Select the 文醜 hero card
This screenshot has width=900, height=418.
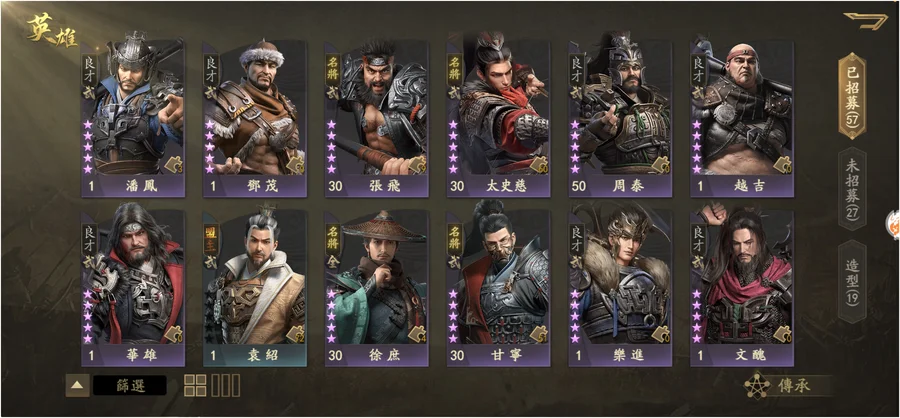pos(742,285)
